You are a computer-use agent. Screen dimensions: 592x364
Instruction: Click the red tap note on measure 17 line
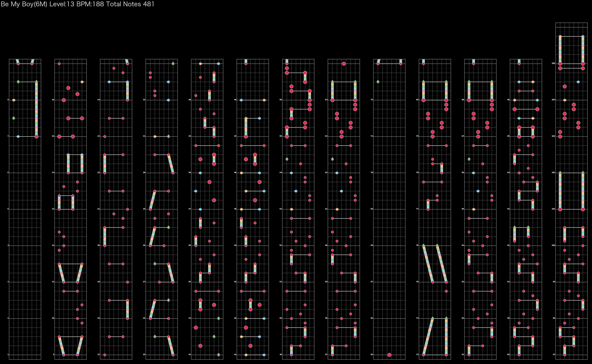pos(105,355)
